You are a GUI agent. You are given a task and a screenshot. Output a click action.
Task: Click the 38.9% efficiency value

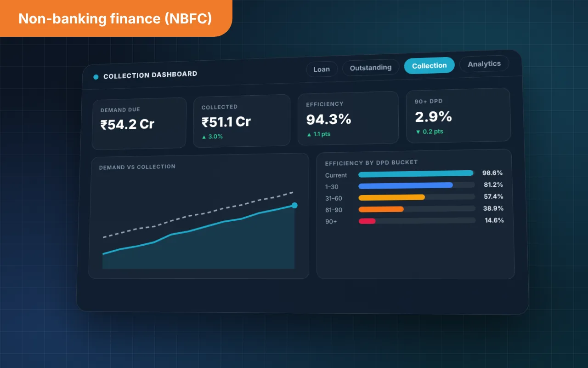click(x=493, y=208)
